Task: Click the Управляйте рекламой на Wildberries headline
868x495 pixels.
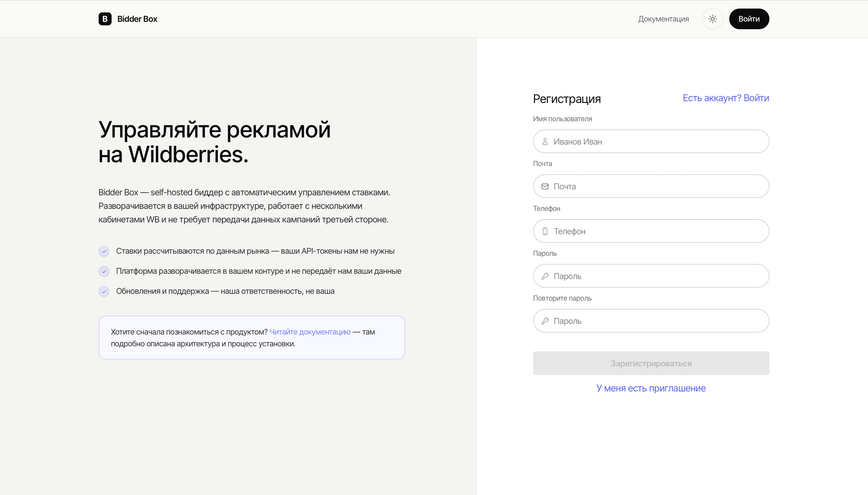Action: coord(214,142)
